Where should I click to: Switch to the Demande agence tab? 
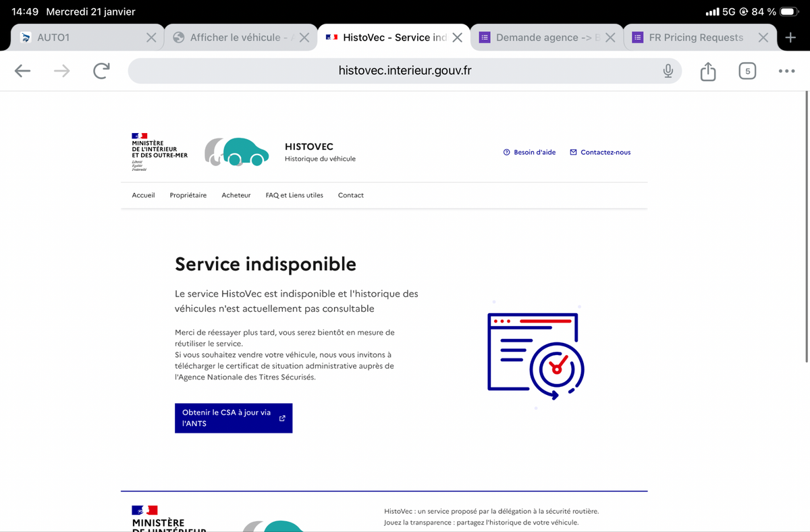click(540, 38)
